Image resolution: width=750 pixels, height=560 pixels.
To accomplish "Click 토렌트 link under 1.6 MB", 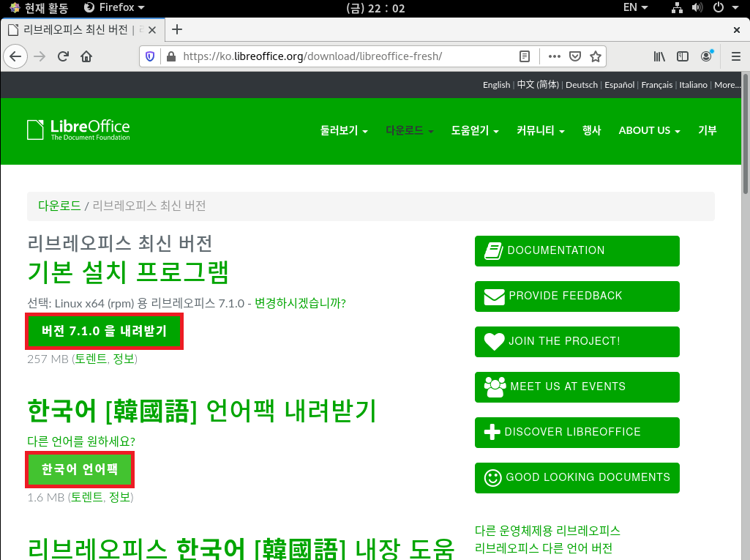I will point(87,497).
